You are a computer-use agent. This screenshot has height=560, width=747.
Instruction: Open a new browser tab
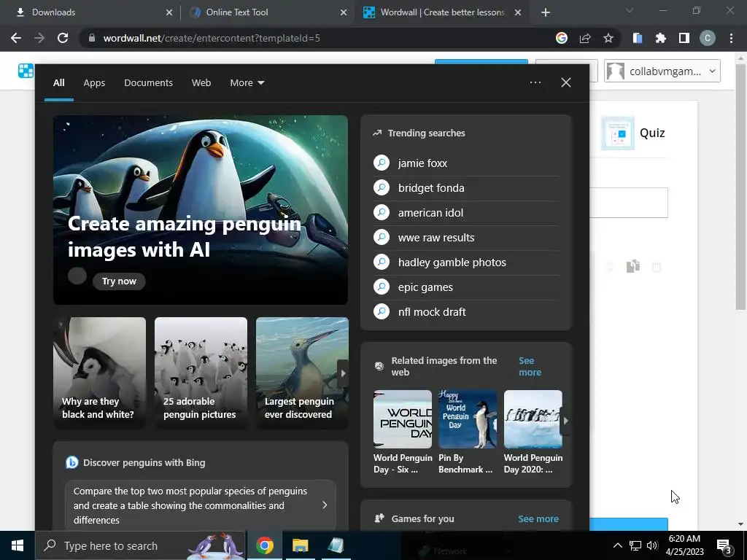click(x=546, y=12)
